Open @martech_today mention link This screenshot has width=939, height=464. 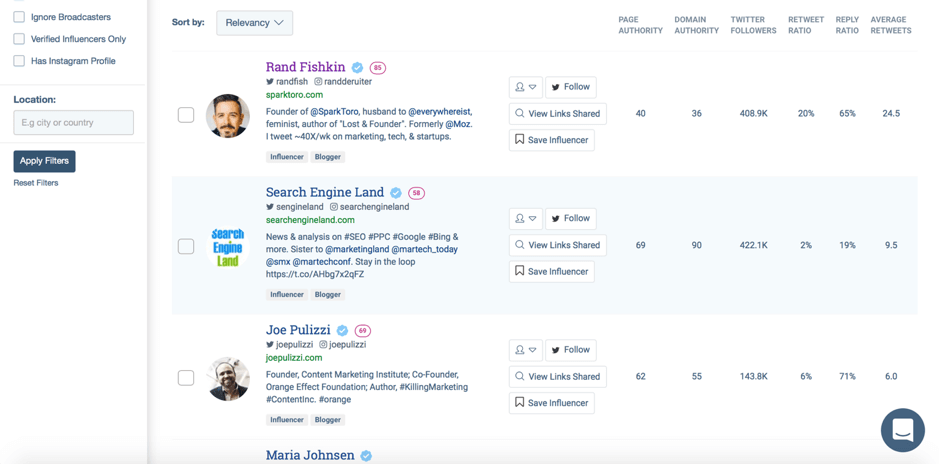click(x=424, y=249)
